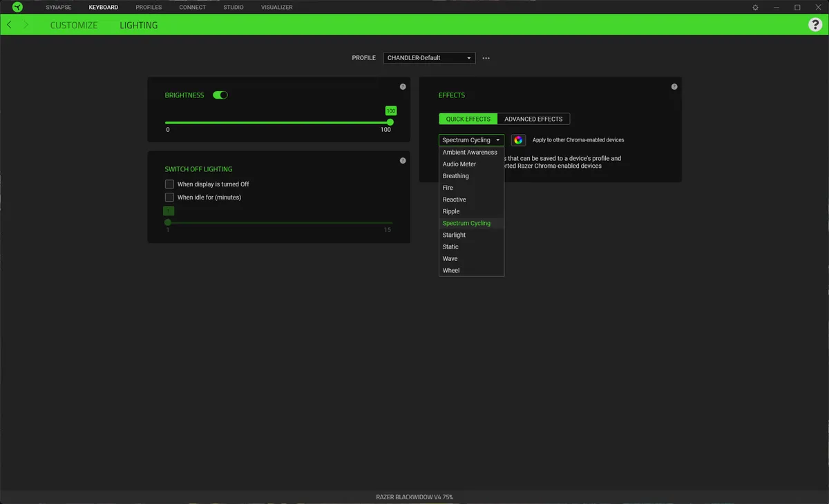This screenshot has width=829, height=504.
Task: Open Synapse settings via the gear icon
Action: click(x=755, y=7)
